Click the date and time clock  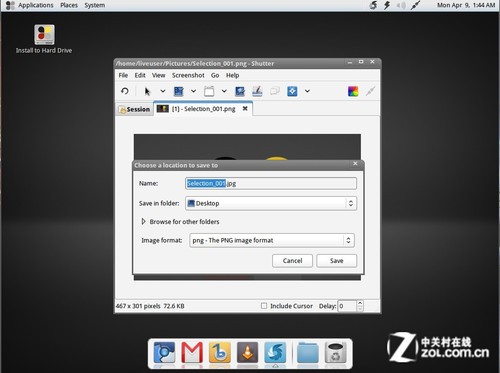(466, 5)
